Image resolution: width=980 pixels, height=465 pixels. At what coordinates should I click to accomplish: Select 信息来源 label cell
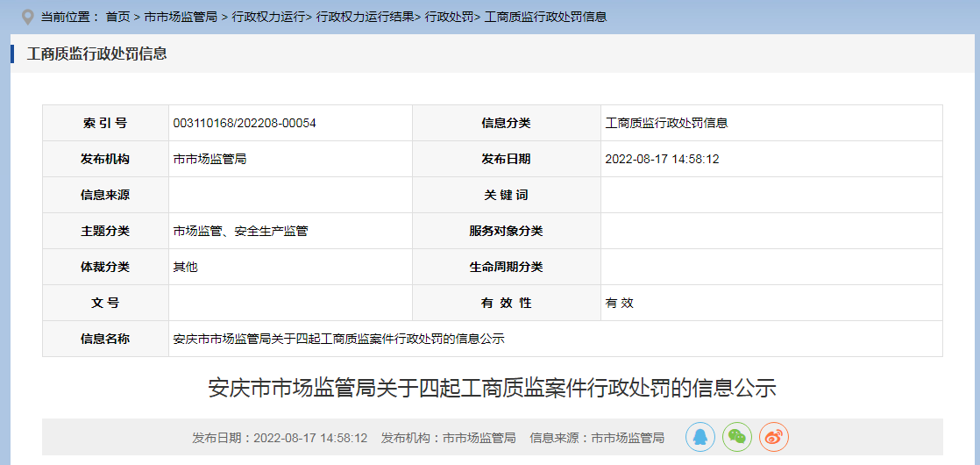point(105,196)
